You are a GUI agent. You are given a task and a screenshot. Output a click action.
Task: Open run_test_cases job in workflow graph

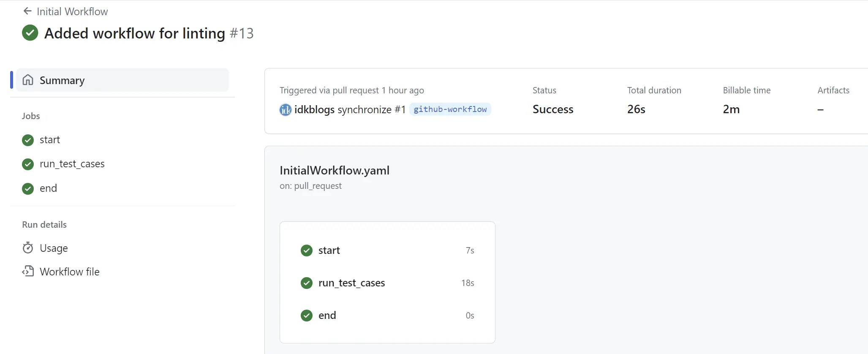pos(387,283)
